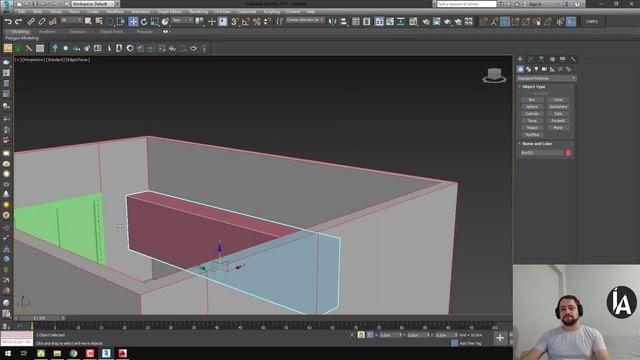
Task: Click the search keyword input field
Action: pyautogui.click(x=466, y=4)
